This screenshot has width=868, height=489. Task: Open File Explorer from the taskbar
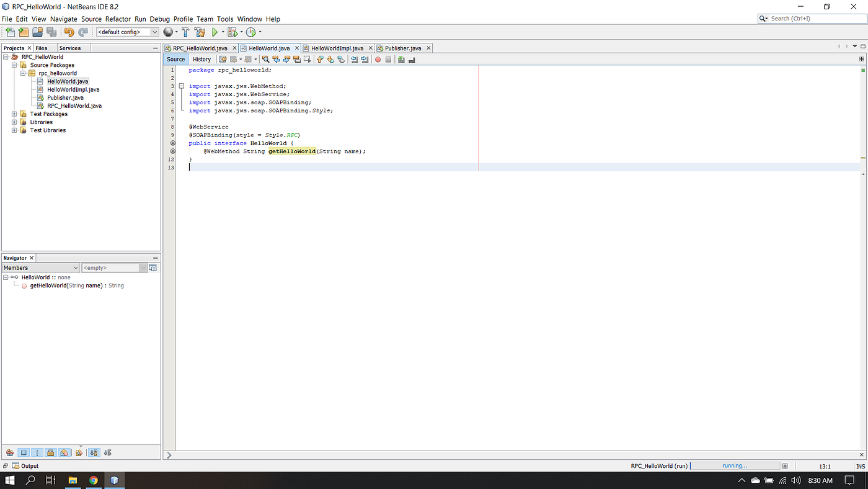[73, 480]
